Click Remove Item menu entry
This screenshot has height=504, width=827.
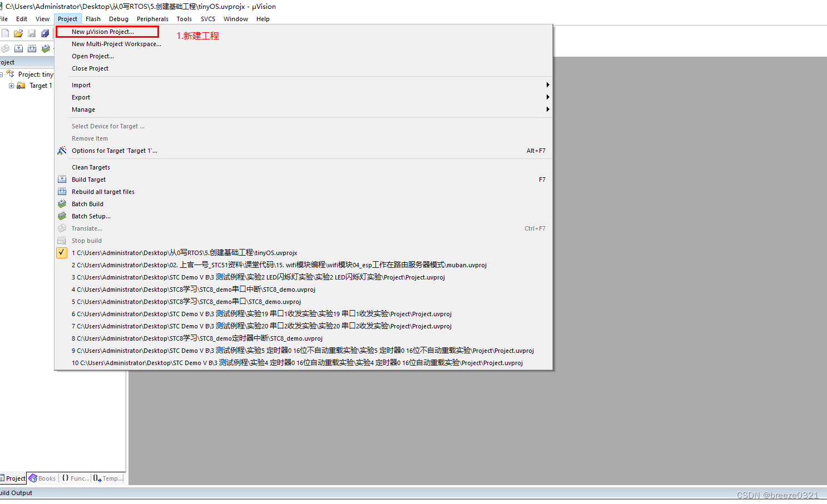tap(304, 138)
